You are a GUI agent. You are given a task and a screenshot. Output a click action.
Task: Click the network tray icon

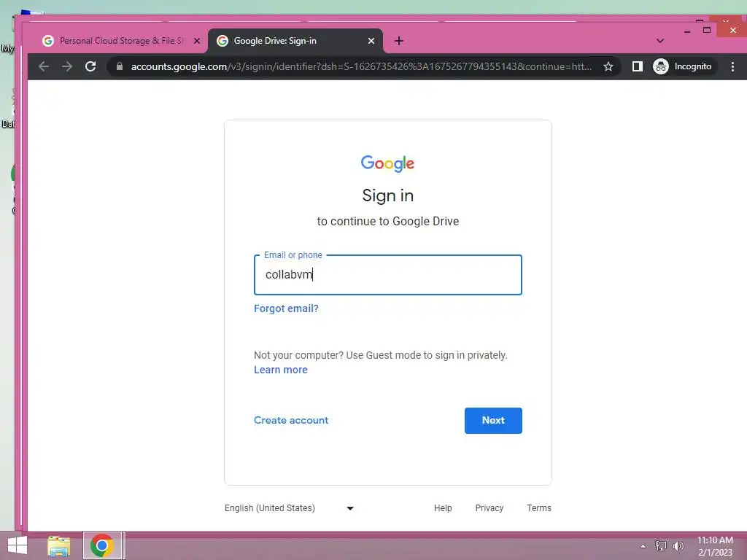coord(660,546)
